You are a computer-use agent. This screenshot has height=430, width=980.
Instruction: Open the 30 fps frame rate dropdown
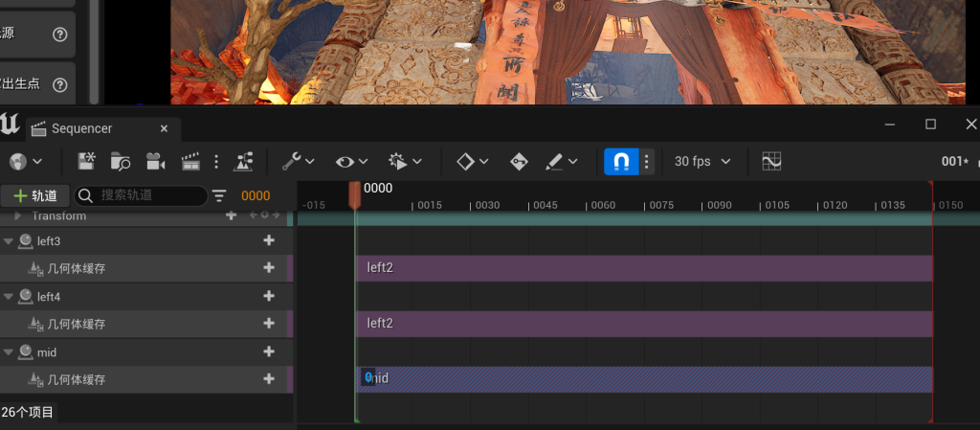702,161
